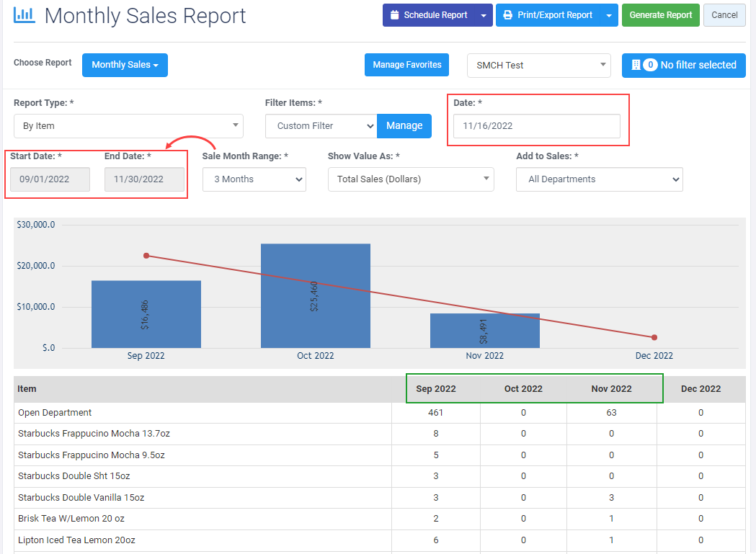Image resolution: width=756 pixels, height=554 pixels.
Task: Click the Generate Report button
Action: coord(661,15)
